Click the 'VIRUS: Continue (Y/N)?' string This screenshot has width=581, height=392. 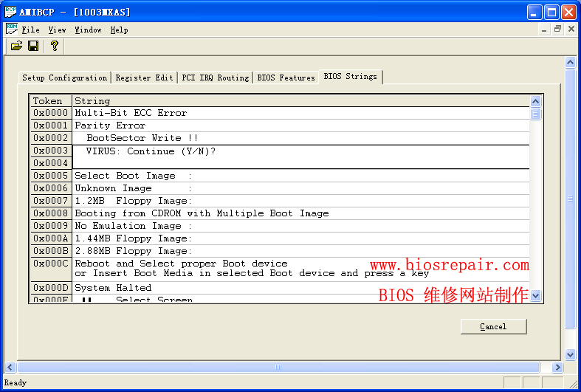click(x=151, y=151)
